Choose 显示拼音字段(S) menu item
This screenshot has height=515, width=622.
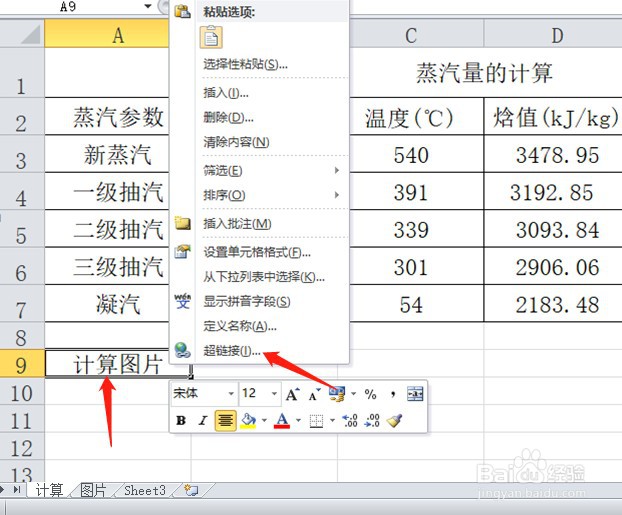click(x=246, y=302)
